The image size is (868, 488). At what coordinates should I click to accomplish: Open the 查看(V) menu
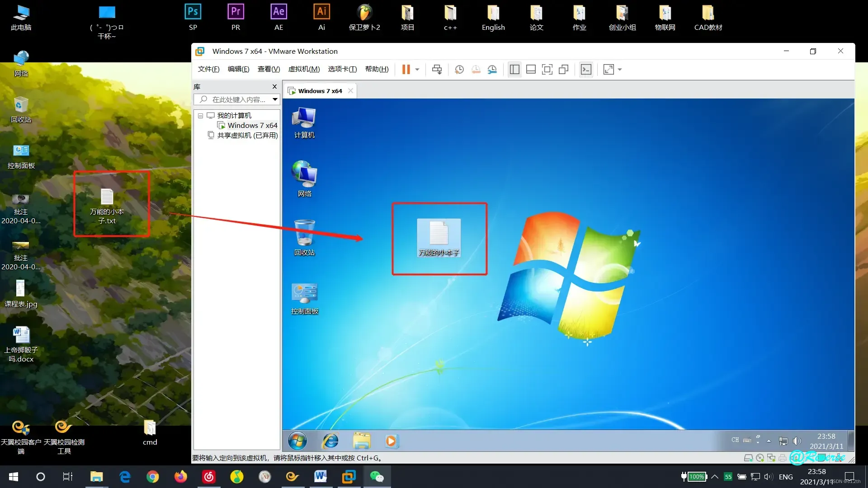tap(269, 69)
